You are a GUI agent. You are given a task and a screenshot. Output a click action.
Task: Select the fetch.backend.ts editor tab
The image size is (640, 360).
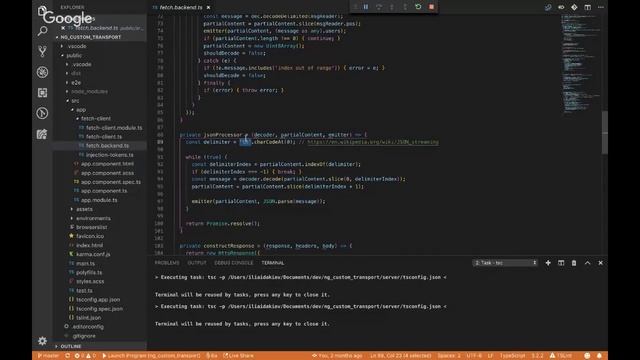pyautogui.click(x=181, y=7)
